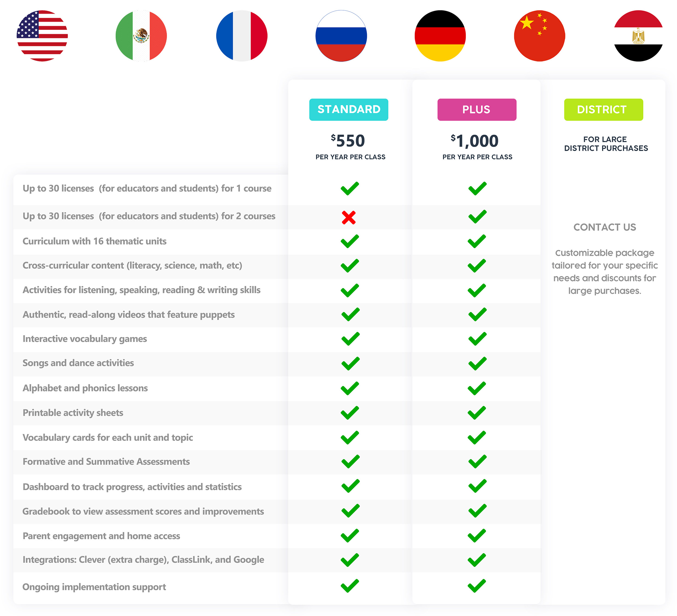
Task: Click Plus checkmark for 2 courses licenses
Action: [477, 216]
